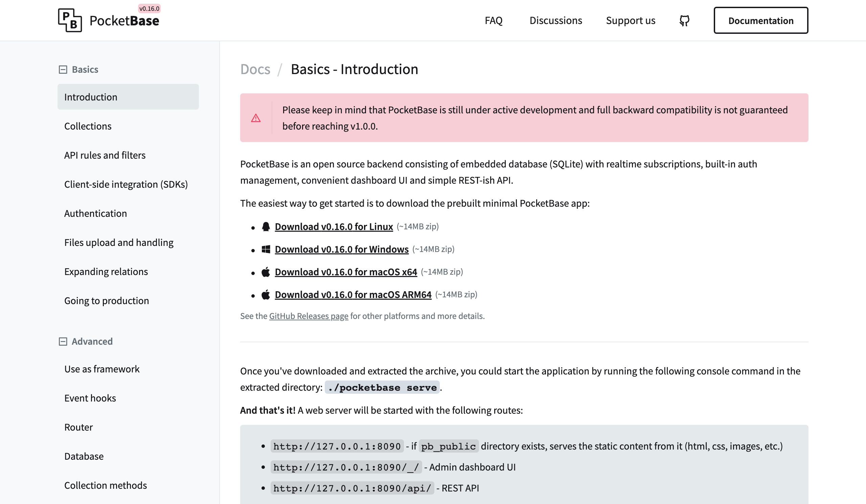
Task: Click the http://127.0.0.1:8090 static route
Action: (x=337, y=446)
